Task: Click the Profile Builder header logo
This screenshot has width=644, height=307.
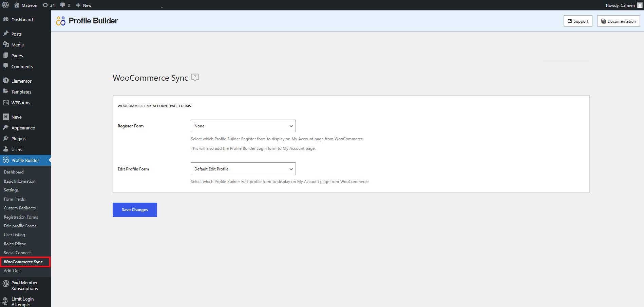Action: click(x=61, y=21)
